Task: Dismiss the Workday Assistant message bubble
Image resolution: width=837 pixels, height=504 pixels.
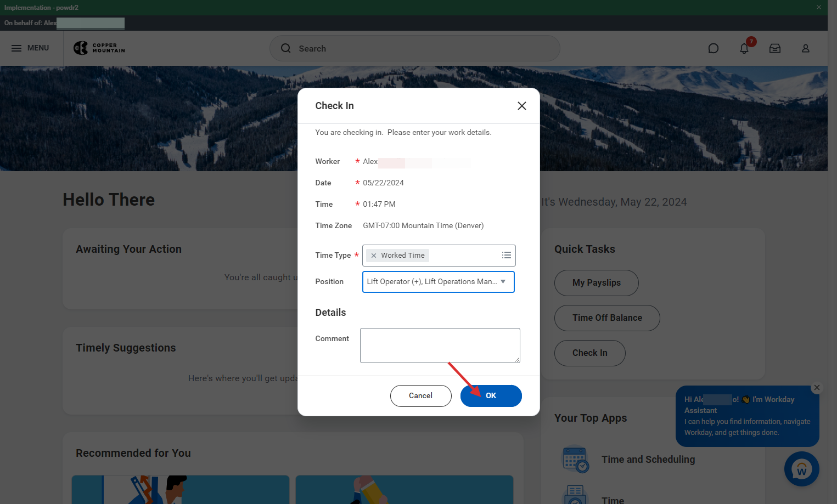Action: pyautogui.click(x=817, y=388)
